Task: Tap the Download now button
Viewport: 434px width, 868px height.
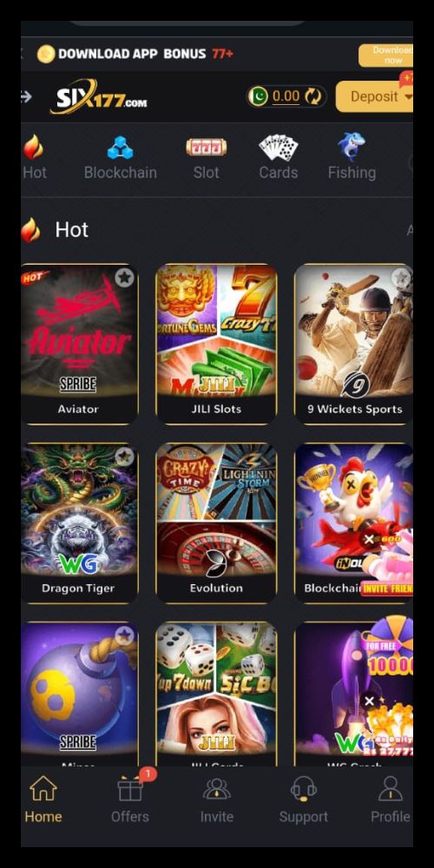Action: 386,55
